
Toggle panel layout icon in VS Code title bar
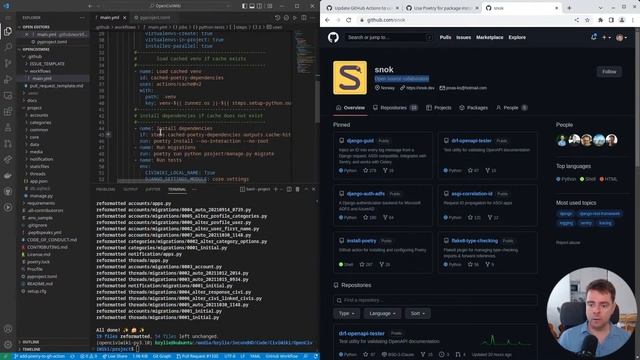click(252, 6)
